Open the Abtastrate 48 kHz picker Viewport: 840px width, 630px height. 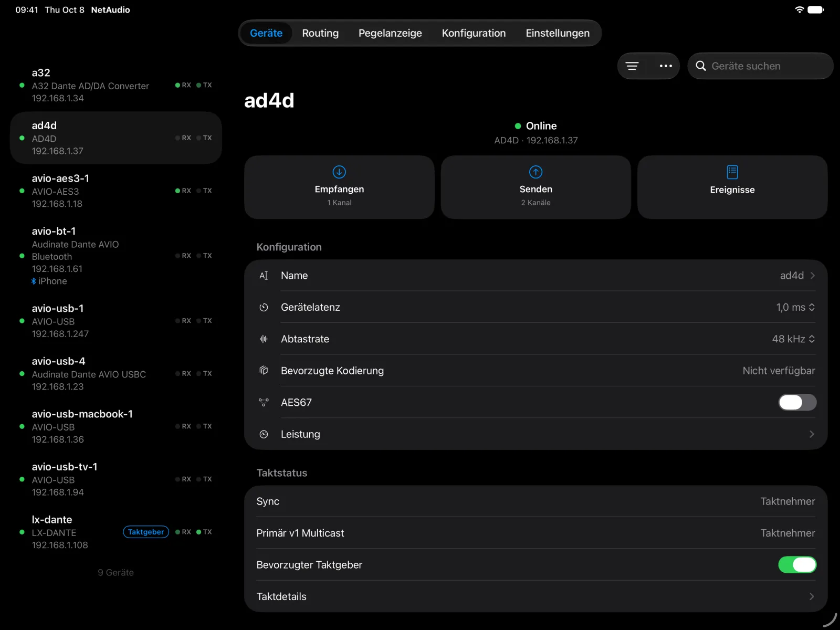[x=793, y=339]
